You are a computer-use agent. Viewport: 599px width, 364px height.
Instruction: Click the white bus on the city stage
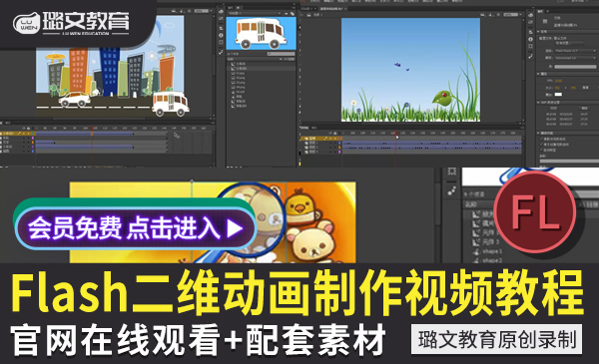coord(171,104)
